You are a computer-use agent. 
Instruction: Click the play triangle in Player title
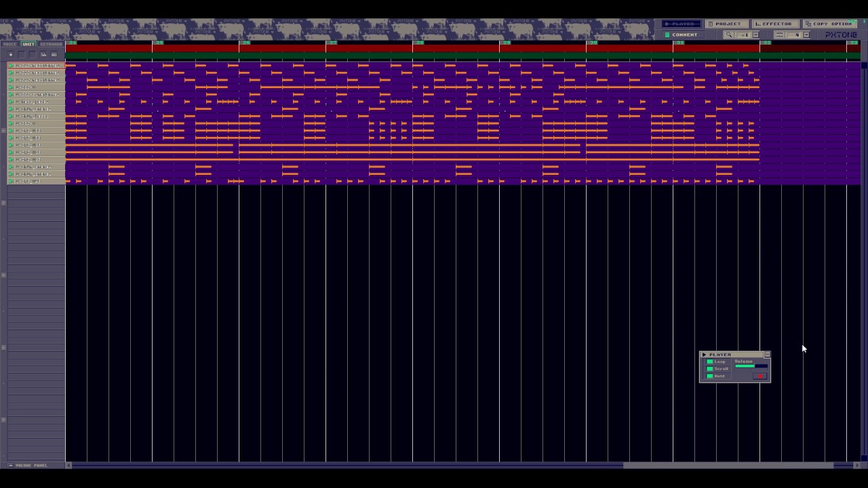tap(704, 354)
